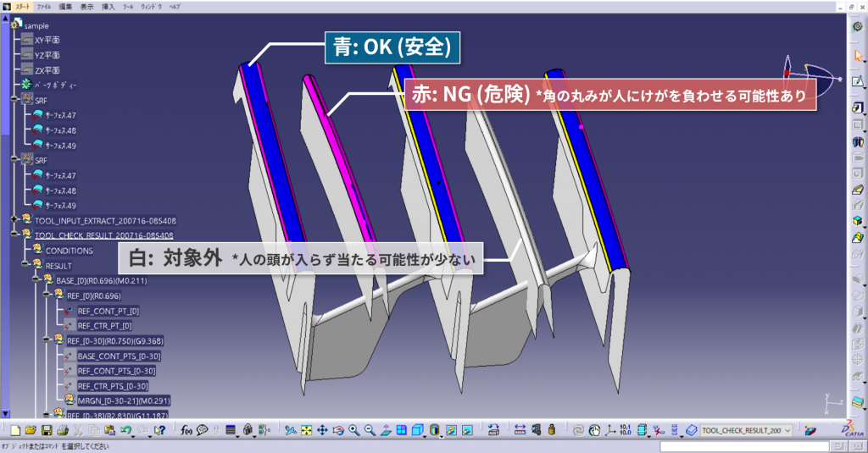Open the 編集 menu

click(x=65, y=7)
